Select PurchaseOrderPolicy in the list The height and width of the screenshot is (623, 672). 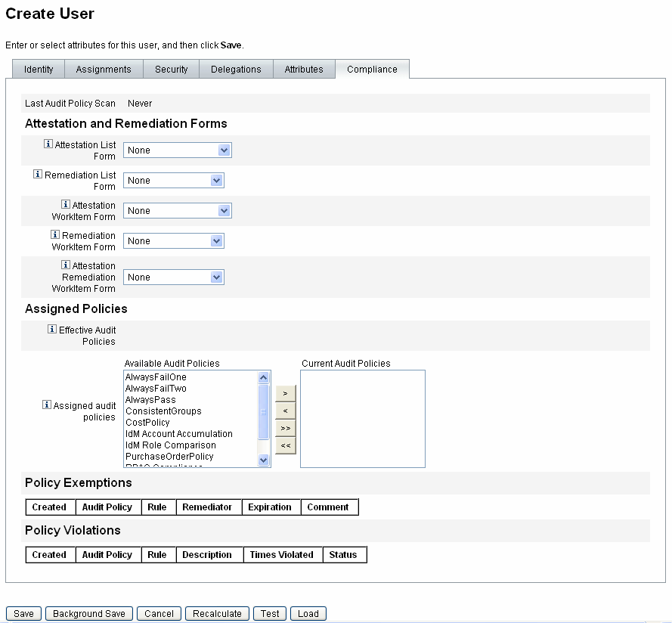[x=169, y=457]
